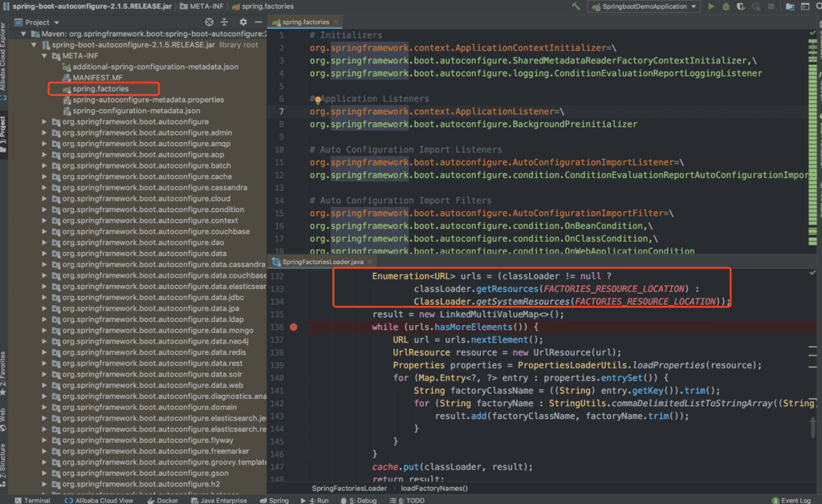Screen dimensions: 822x504
Task: Open the run anything terminal-window icon
Action: pyautogui.click(x=805, y=6)
